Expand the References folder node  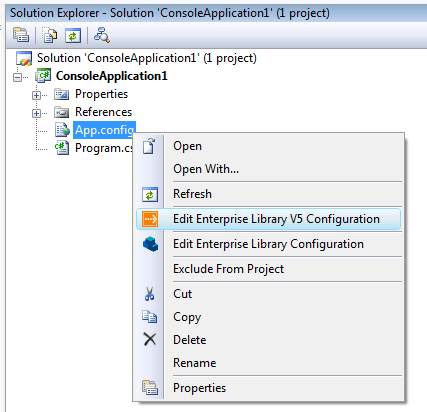pyautogui.click(x=36, y=113)
